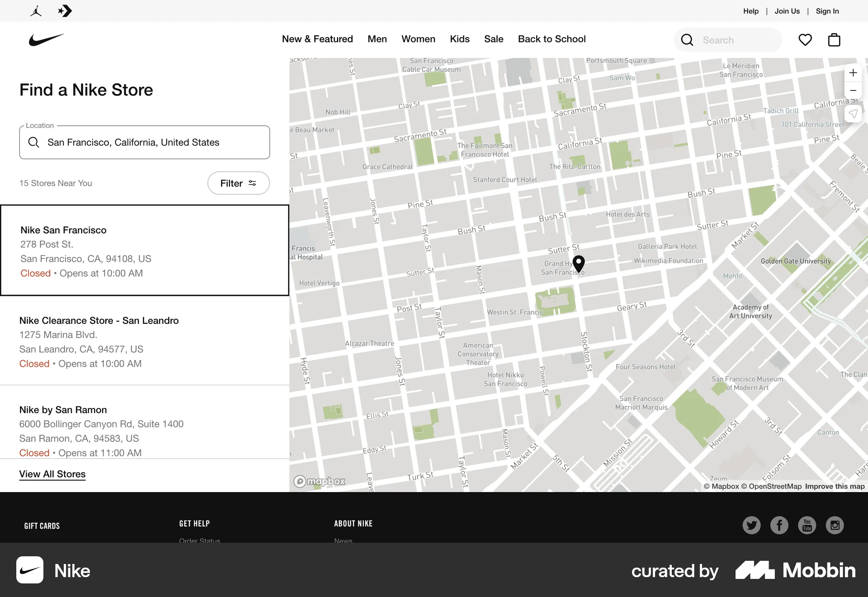Viewport: 868px width, 597px height.
Task: Open Favorites via the heart icon
Action: (805, 40)
